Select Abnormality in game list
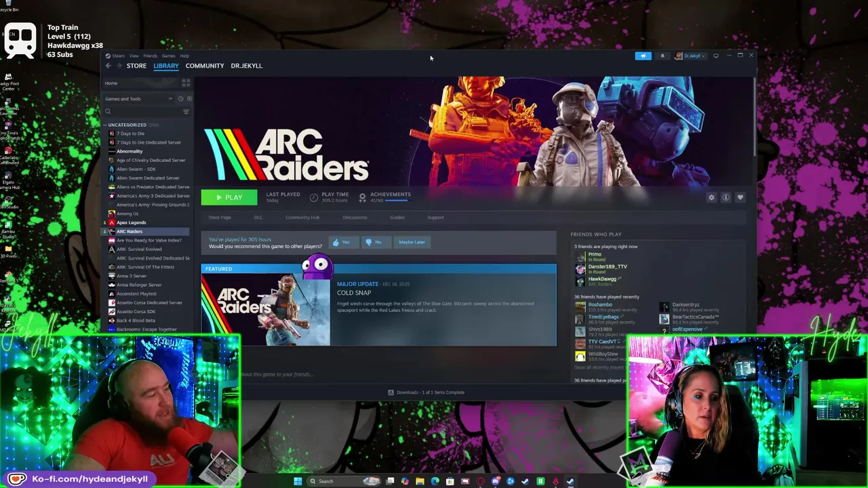Screen dimensions: 868x488 [x=130, y=151]
